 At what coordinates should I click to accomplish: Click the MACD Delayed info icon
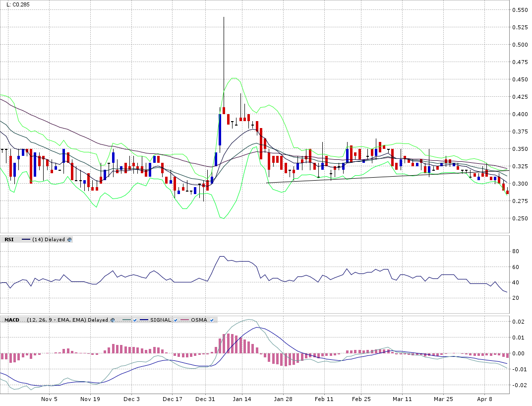(x=113, y=320)
